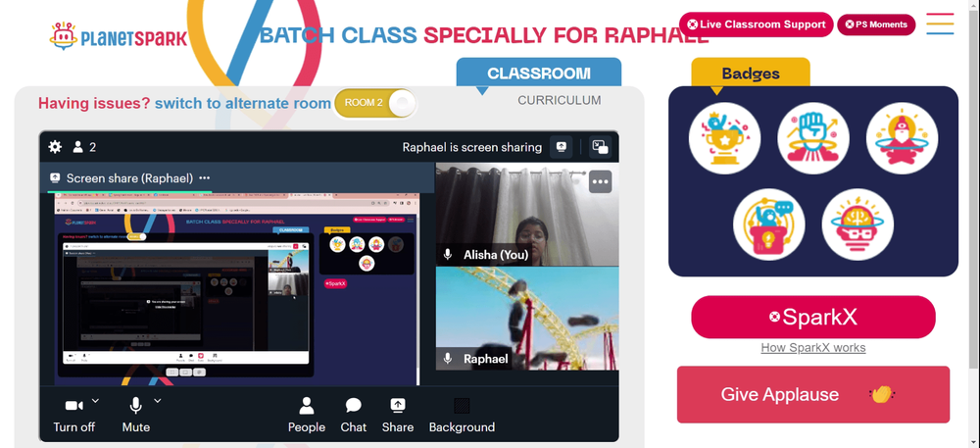Viewport: 980px width, 448px height.
Task: Open the video settings gear icon
Action: tap(55, 147)
